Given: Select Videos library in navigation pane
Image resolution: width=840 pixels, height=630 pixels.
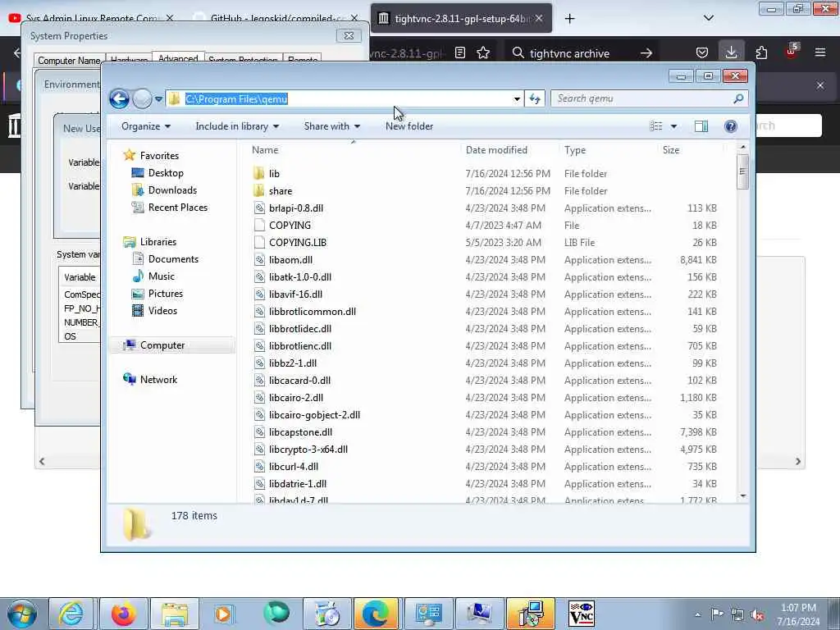Looking at the screenshot, I should point(162,311).
